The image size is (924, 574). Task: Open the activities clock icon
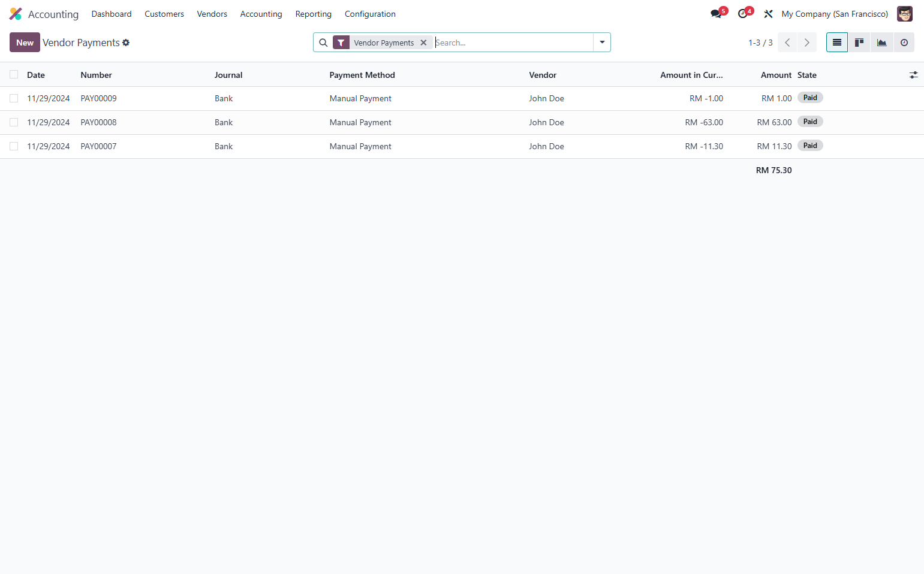coord(743,14)
